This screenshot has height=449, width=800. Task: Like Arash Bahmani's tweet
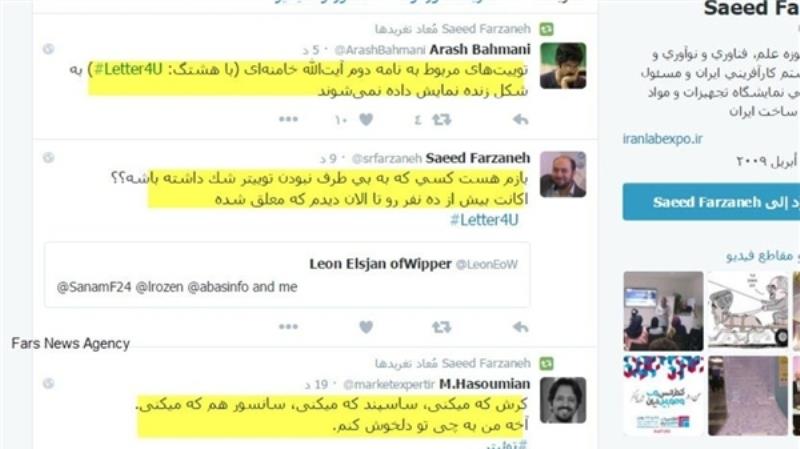pos(366,120)
